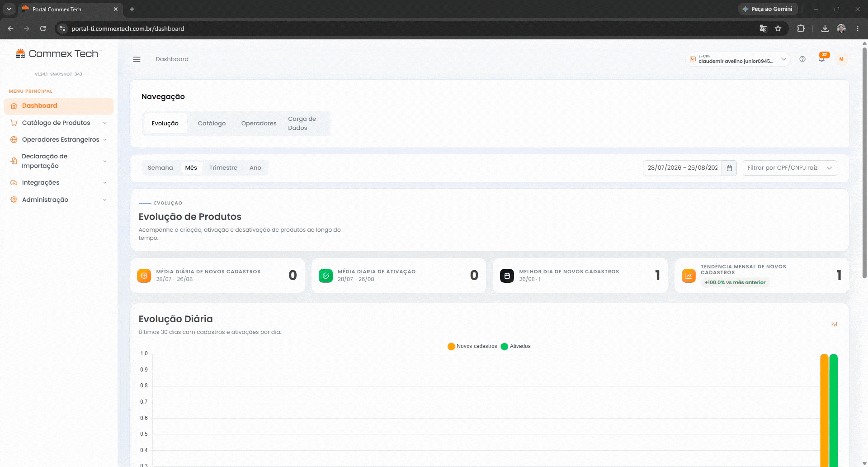Screen dimensions: 868x467
Task: Switch to the Carga de Dados tab
Action: click(x=302, y=123)
